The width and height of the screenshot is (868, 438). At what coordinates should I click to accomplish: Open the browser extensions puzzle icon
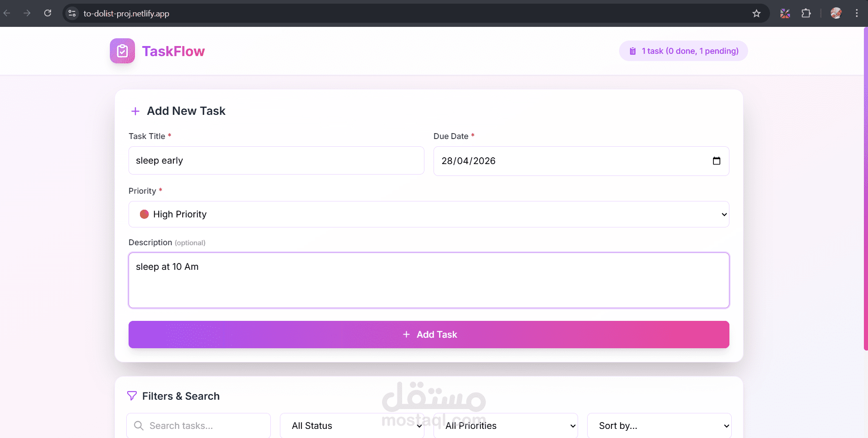806,13
